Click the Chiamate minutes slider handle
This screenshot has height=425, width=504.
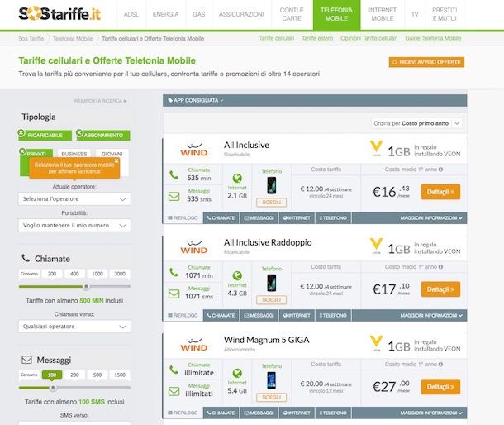[86, 286]
